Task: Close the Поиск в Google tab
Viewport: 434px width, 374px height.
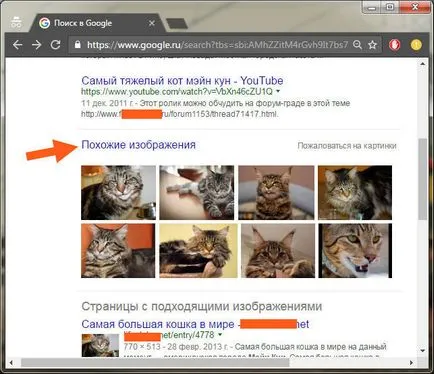Action: [152, 23]
